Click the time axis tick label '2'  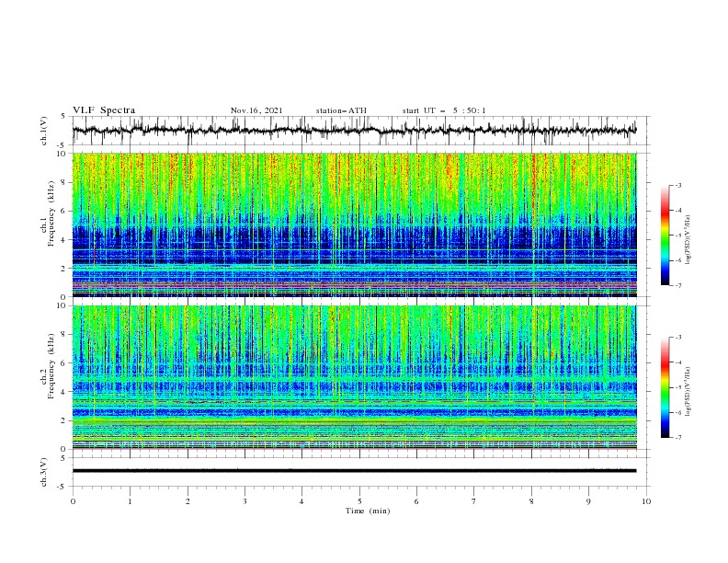(x=188, y=501)
